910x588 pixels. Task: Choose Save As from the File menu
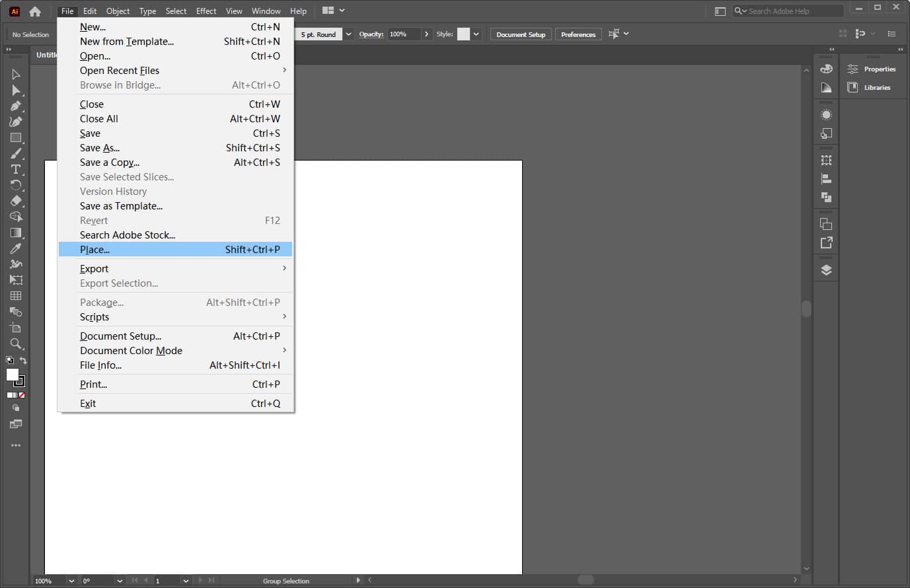coord(175,147)
